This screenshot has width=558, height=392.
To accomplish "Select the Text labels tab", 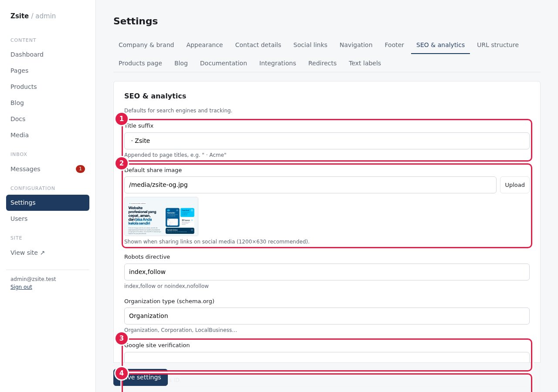I will 365,63.
